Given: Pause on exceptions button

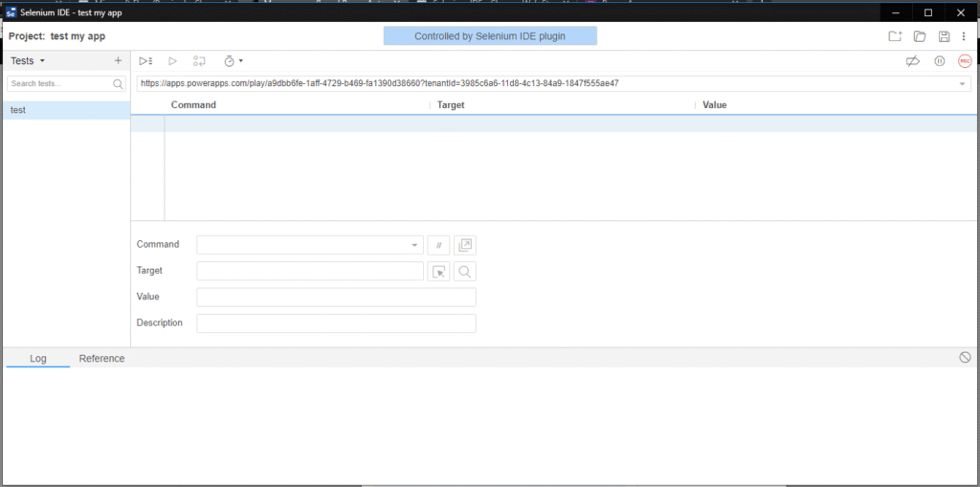Looking at the screenshot, I should point(940,61).
